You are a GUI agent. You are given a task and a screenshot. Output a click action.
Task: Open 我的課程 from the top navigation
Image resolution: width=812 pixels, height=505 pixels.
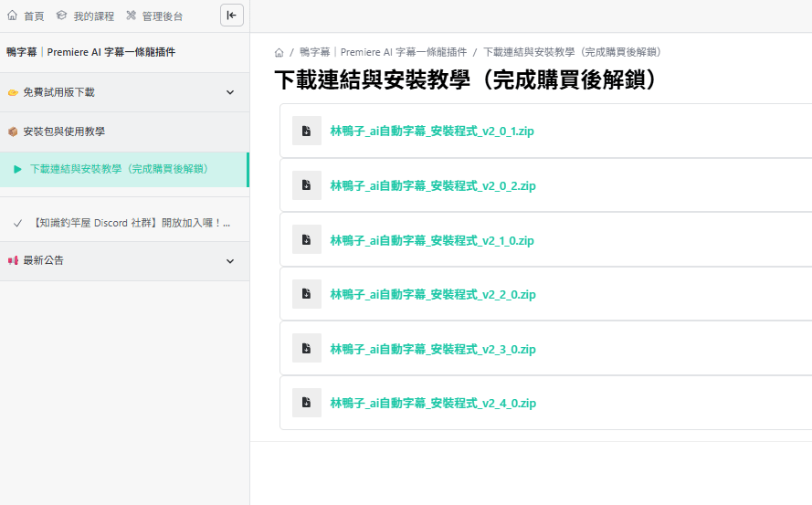point(93,16)
